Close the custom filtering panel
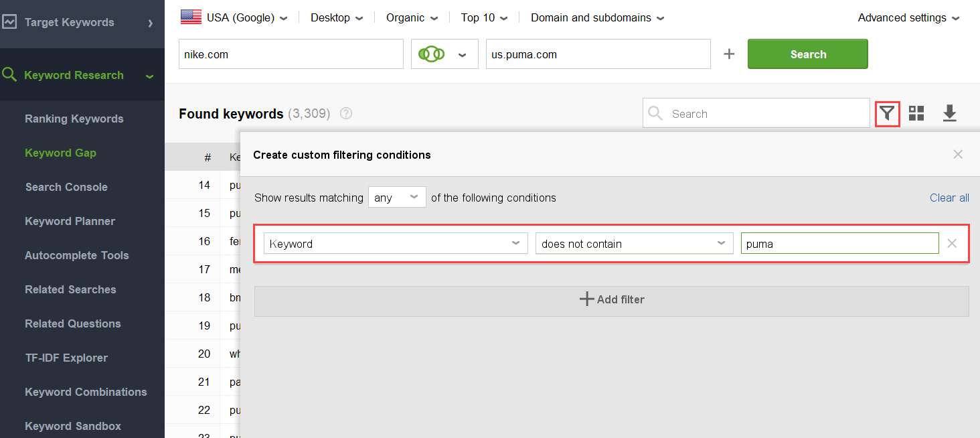The image size is (980, 438). coord(958,155)
